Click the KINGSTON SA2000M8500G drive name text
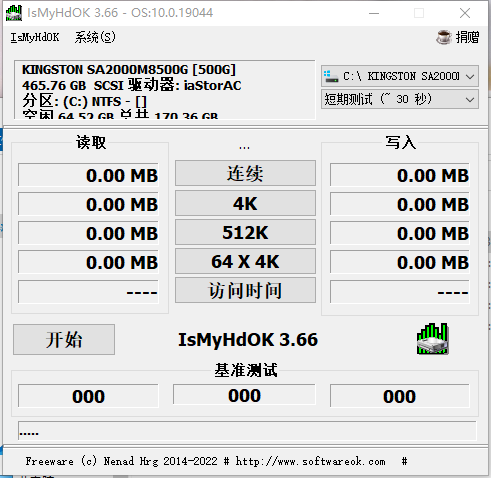Viewport: 491px width, 478px height. pyautogui.click(x=129, y=70)
